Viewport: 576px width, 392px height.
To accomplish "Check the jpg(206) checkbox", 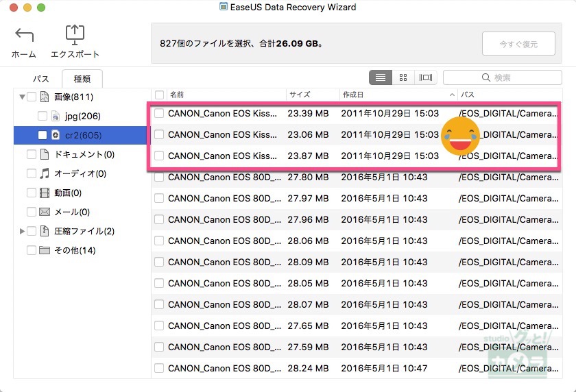I will (43, 117).
